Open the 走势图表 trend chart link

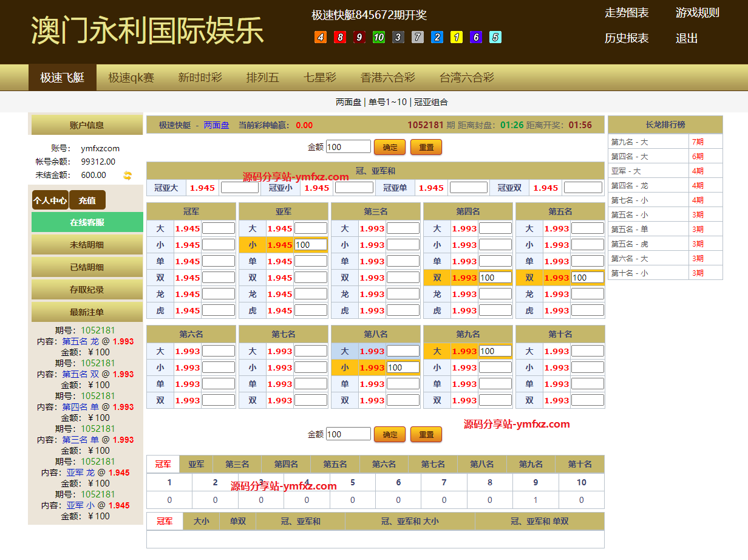point(627,13)
